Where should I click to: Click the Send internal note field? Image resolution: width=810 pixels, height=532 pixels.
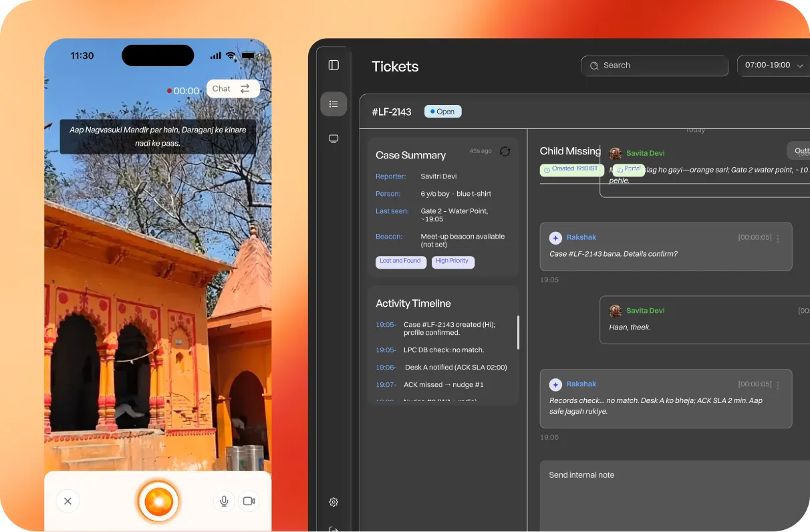click(x=675, y=495)
